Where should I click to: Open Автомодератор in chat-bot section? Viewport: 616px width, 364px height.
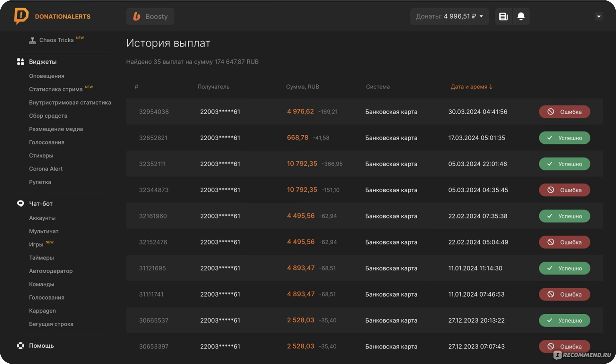pos(51,271)
